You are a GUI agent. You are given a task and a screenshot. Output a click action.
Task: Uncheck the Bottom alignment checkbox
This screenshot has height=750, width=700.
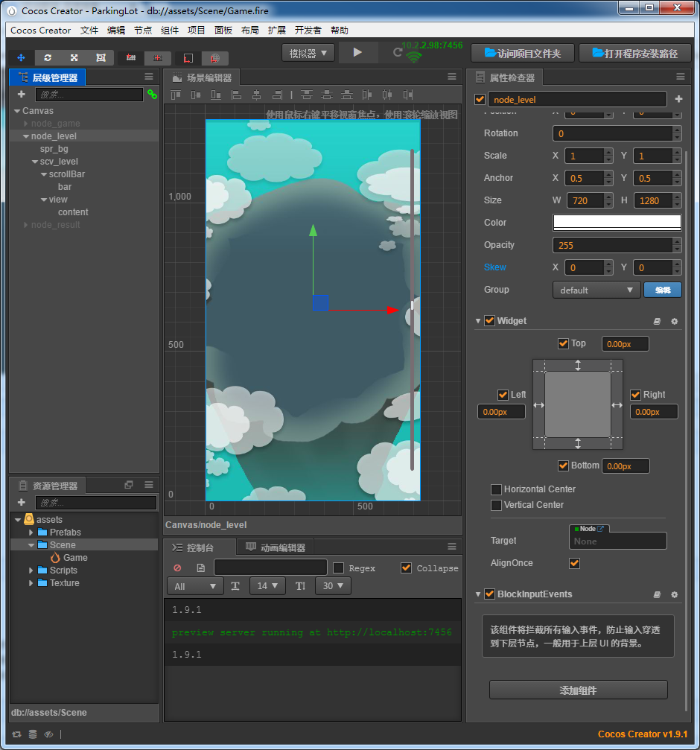(x=563, y=465)
